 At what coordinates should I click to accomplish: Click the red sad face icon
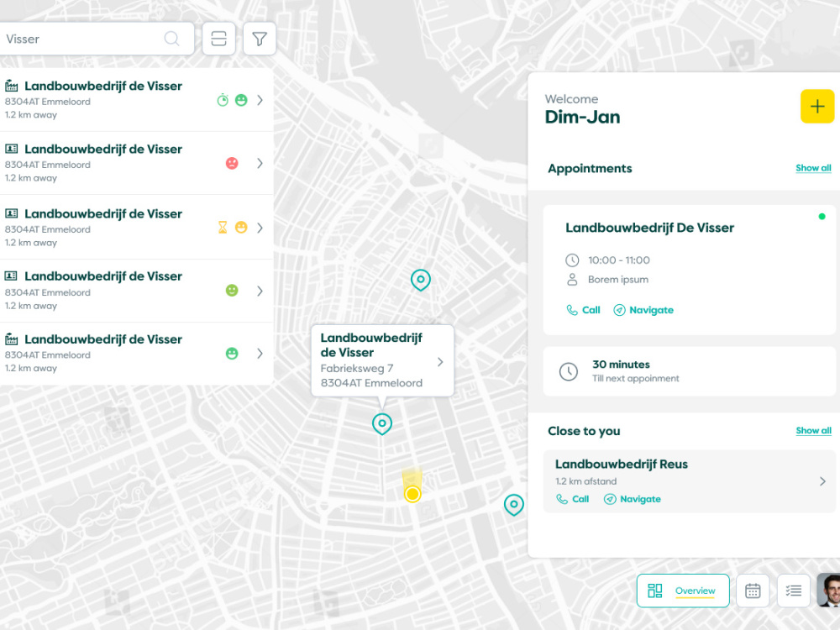point(232,163)
